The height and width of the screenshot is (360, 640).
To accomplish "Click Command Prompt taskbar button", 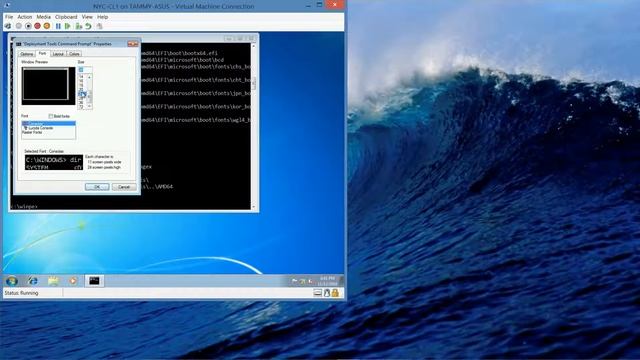I will pyautogui.click(x=94, y=281).
